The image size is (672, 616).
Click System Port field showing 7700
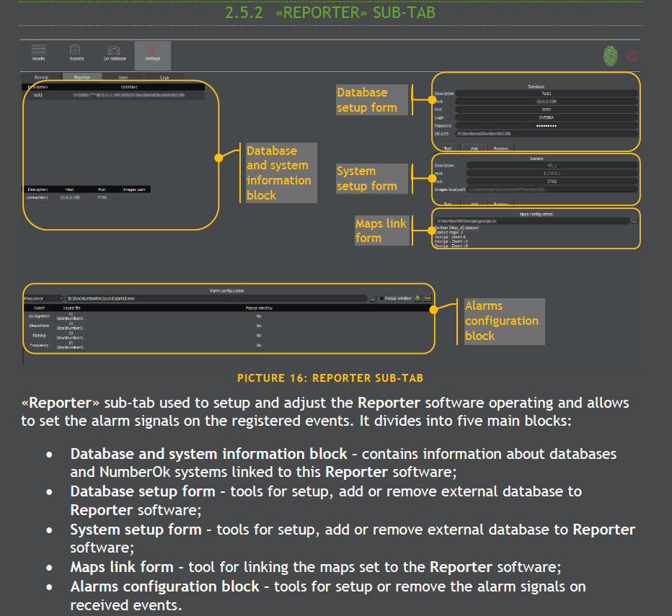tap(552, 182)
